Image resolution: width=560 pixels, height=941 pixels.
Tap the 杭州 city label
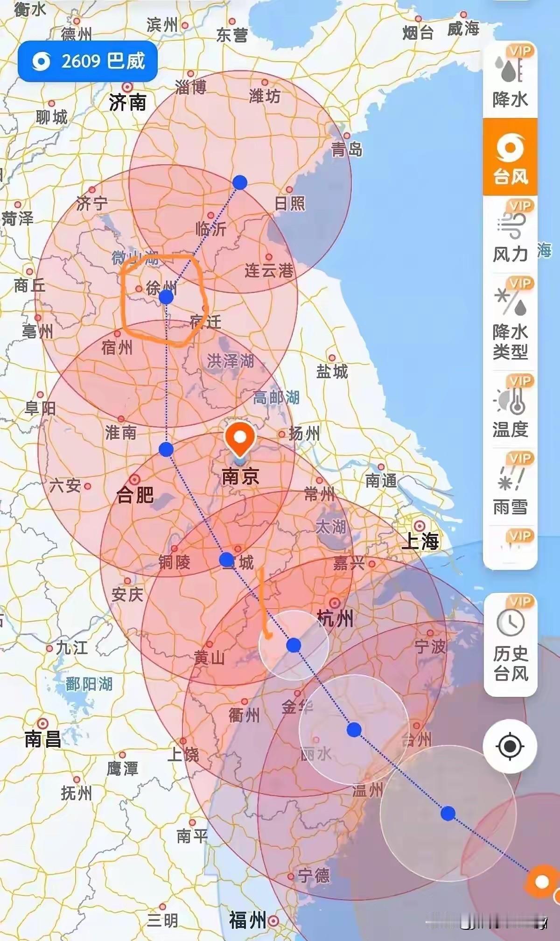pyautogui.click(x=335, y=618)
